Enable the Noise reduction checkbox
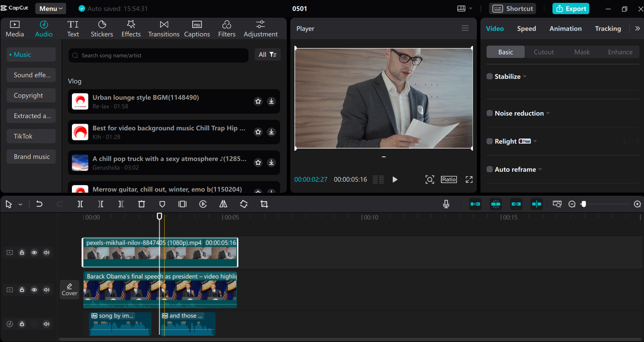 490,113
